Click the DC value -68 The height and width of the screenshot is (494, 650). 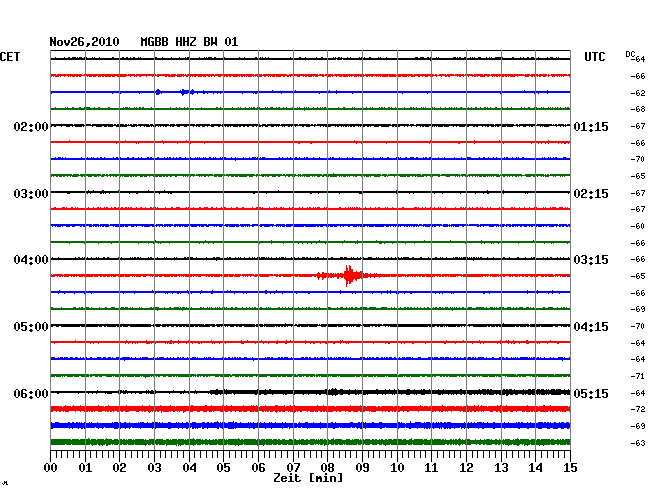coord(638,109)
